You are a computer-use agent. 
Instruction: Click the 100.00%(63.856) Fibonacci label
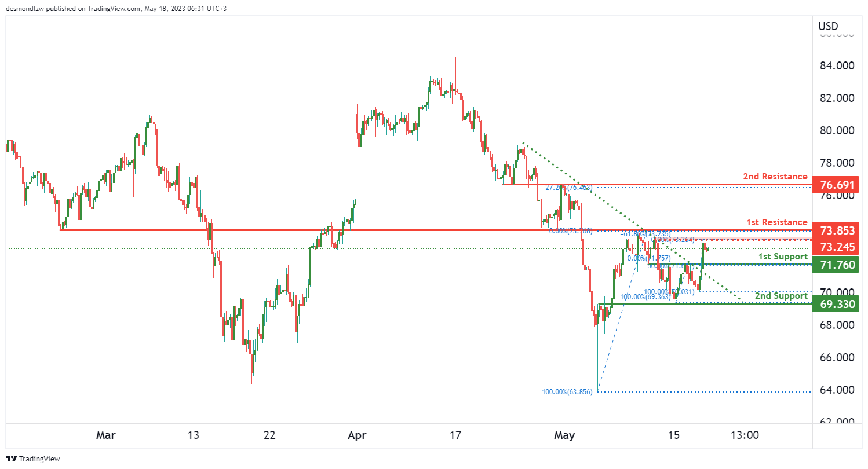click(x=567, y=392)
